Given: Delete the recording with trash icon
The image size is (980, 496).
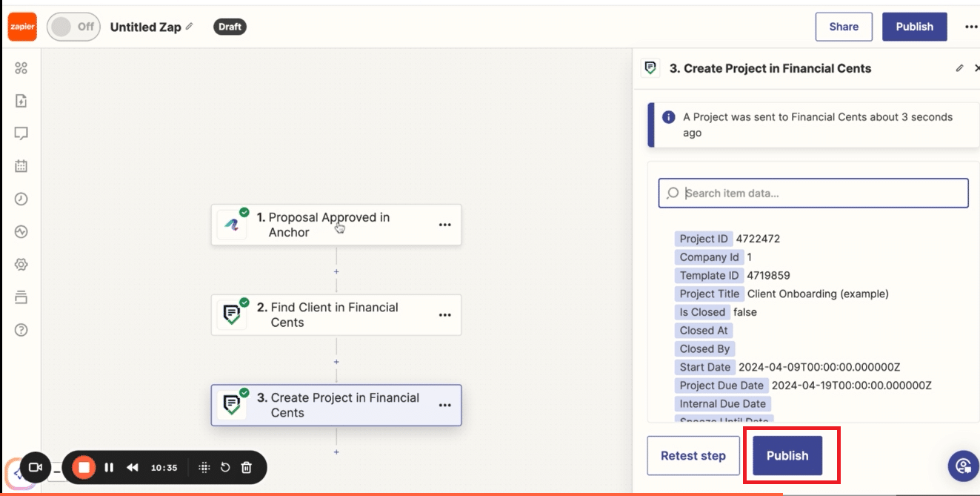Looking at the screenshot, I should pos(247,468).
